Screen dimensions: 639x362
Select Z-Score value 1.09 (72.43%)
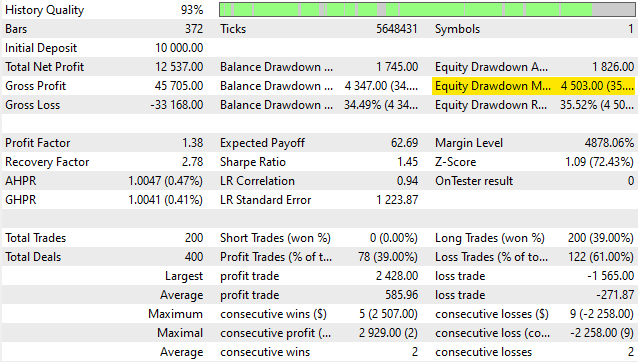click(599, 162)
